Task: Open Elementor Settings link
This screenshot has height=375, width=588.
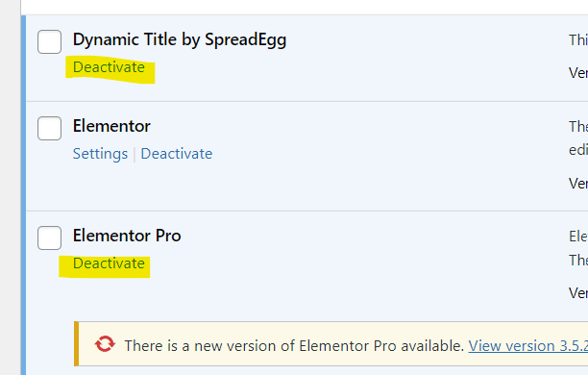Action: coord(100,154)
